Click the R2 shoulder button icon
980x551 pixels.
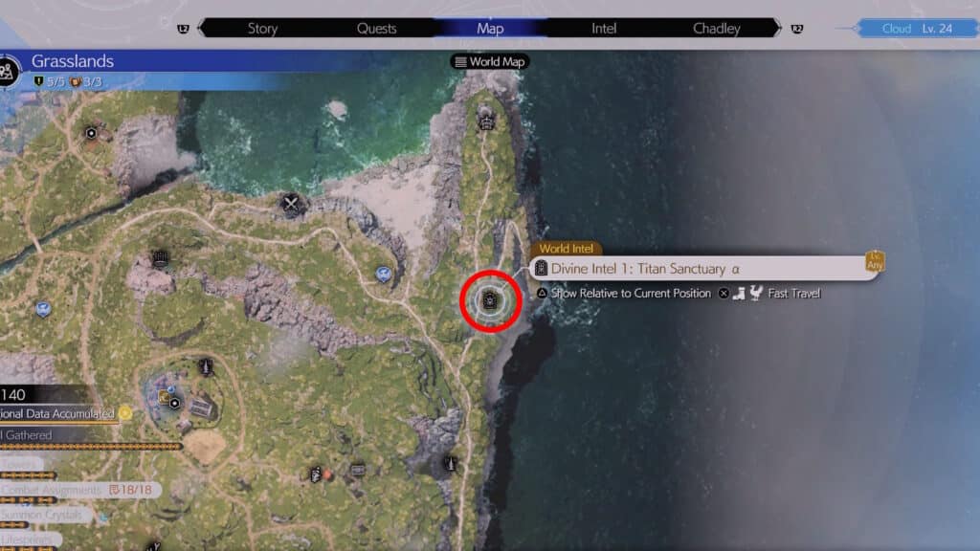797,29
